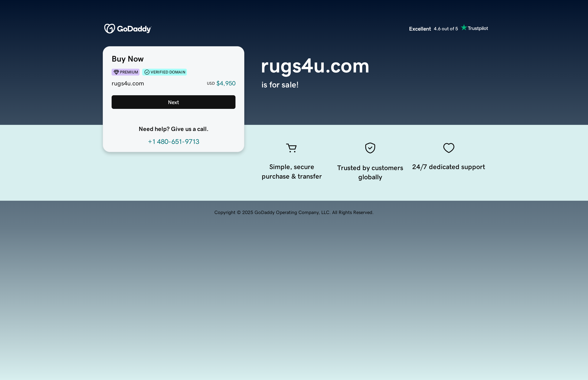
Task: Click the GoDaddy logo
Action: (x=127, y=28)
